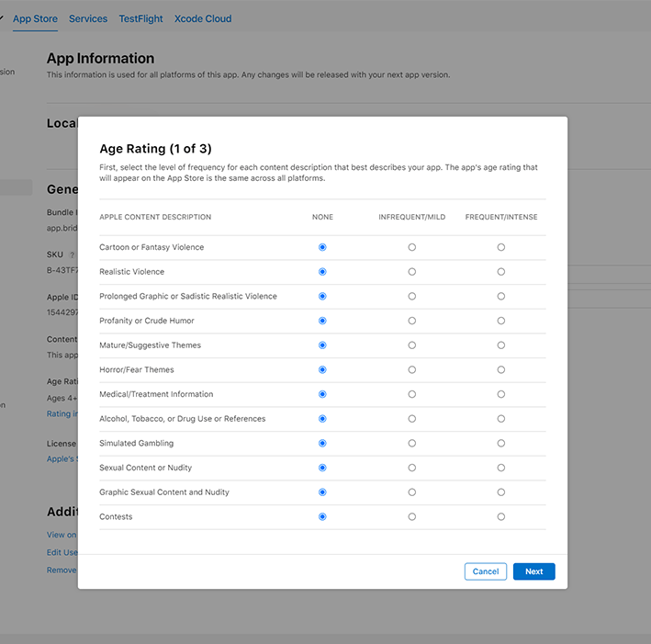Open the App Store tab
This screenshot has width=651, height=644.
tap(35, 18)
